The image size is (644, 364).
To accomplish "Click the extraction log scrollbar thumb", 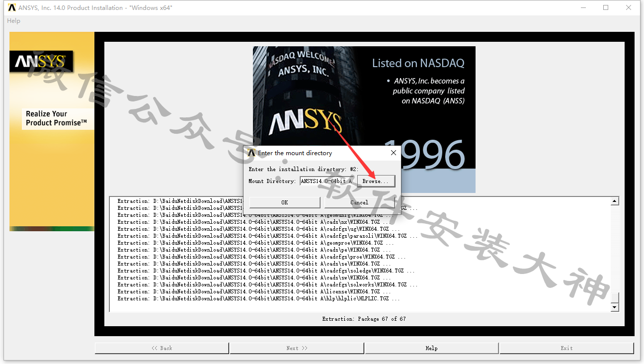I will (615, 298).
